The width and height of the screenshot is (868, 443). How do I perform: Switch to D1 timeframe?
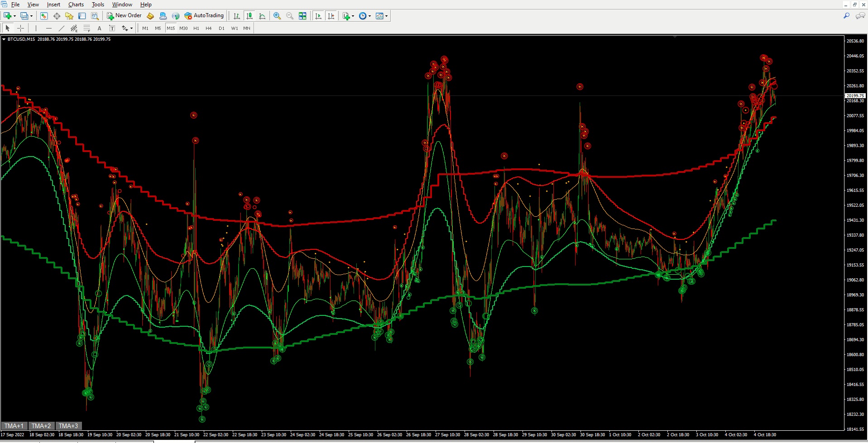pyautogui.click(x=221, y=28)
